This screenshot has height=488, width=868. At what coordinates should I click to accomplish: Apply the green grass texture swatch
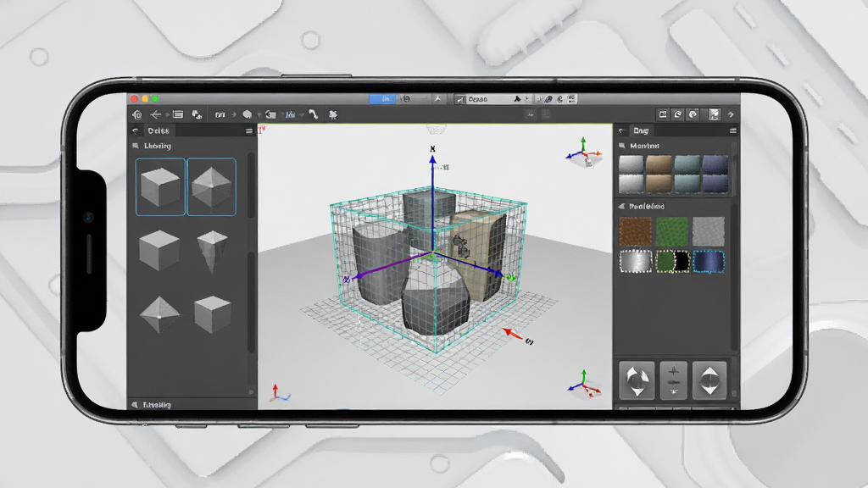(672, 230)
